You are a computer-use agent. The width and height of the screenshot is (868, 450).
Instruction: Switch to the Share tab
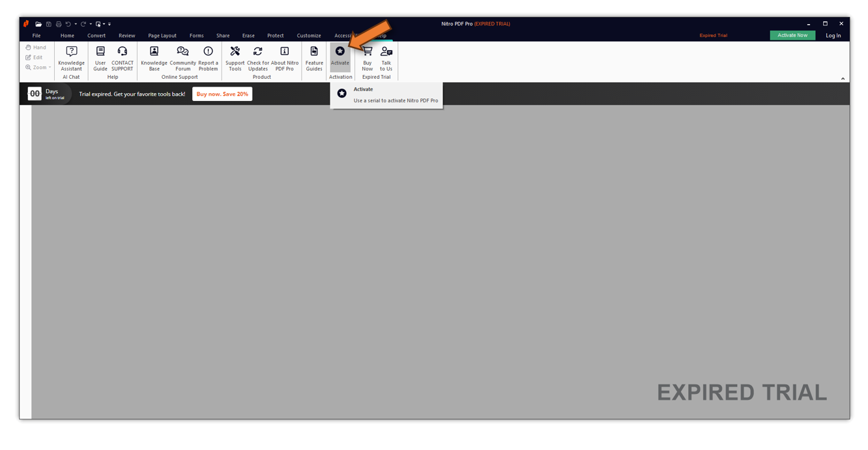(x=223, y=36)
